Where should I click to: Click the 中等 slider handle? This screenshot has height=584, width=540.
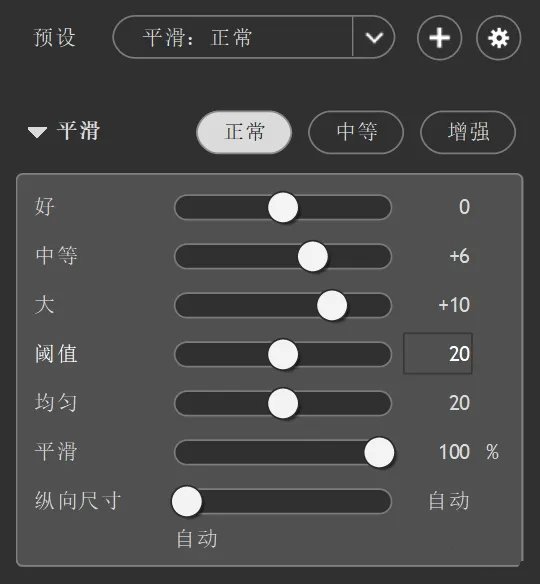(x=313, y=256)
